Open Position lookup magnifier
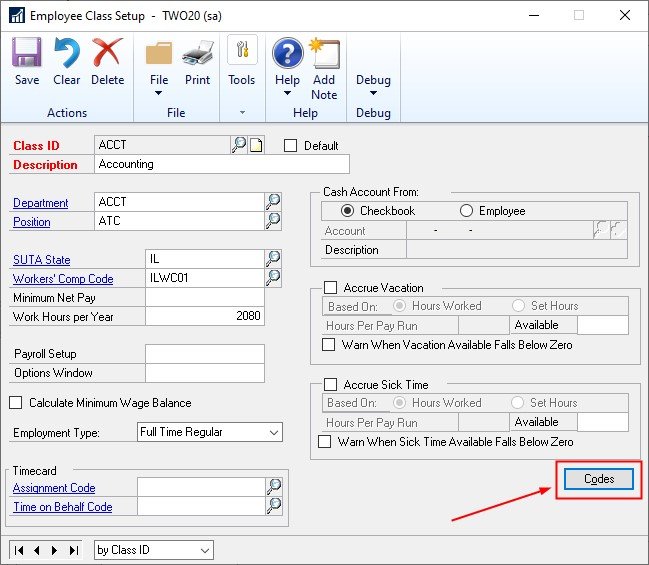 [x=273, y=221]
